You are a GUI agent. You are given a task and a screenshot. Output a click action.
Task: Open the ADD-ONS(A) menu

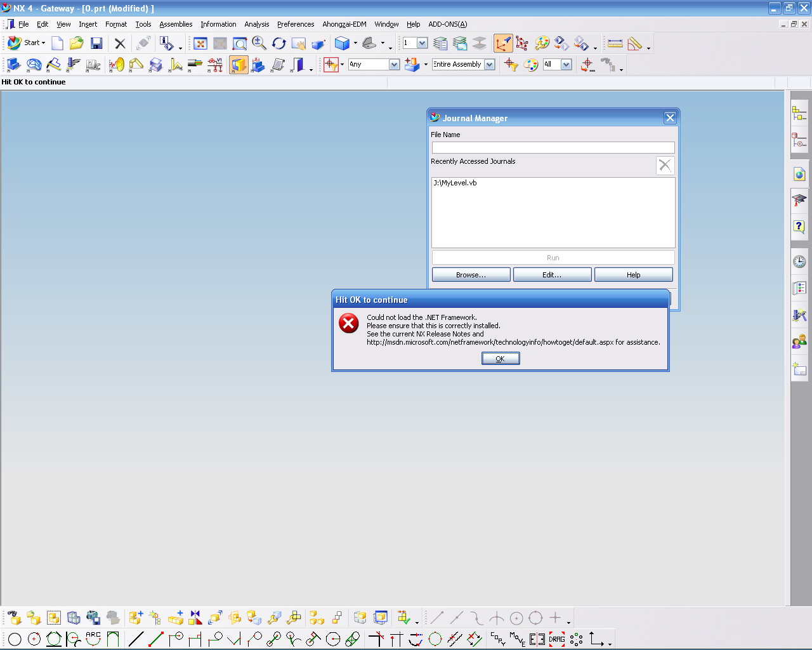point(448,24)
